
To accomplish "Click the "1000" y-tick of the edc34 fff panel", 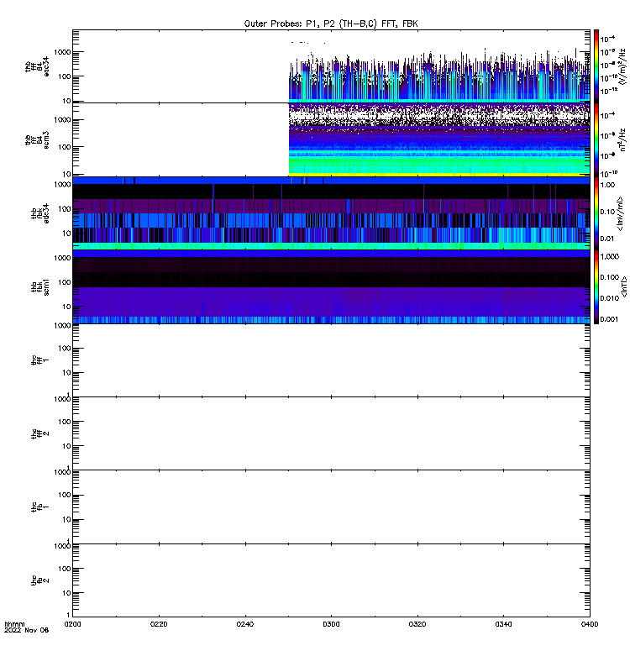I will click(x=62, y=52).
